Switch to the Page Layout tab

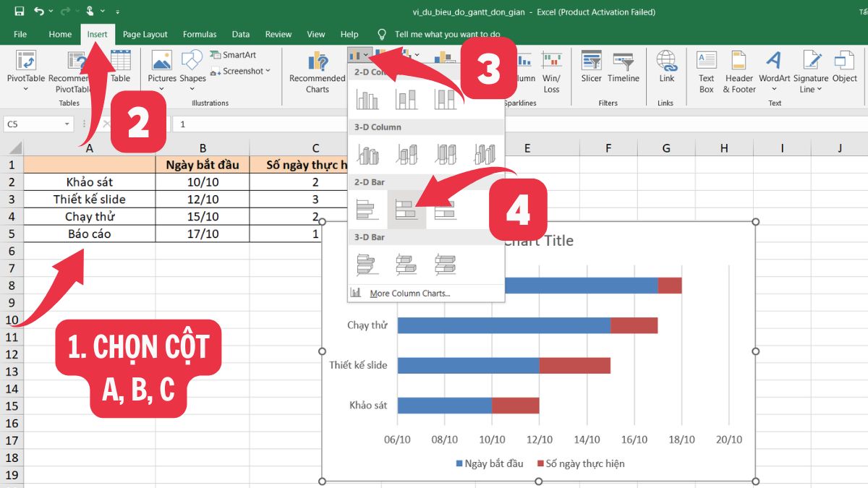pos(144,34)
